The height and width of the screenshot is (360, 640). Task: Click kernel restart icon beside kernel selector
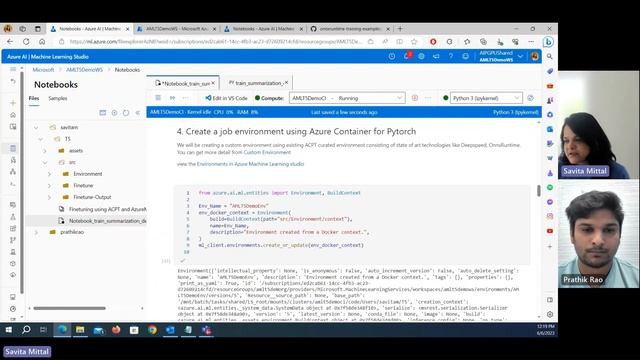[530, 98]
